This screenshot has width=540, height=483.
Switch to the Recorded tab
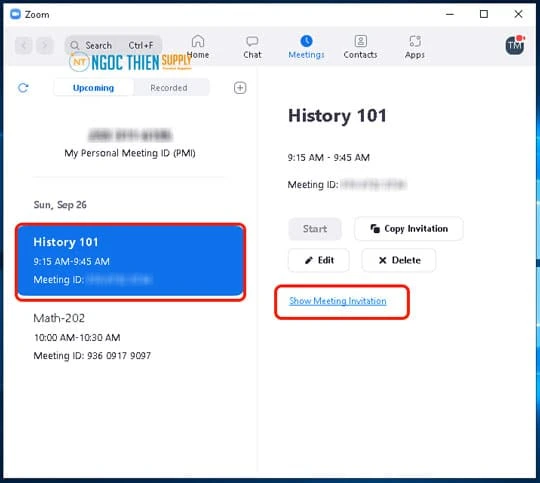pos(169,88)
